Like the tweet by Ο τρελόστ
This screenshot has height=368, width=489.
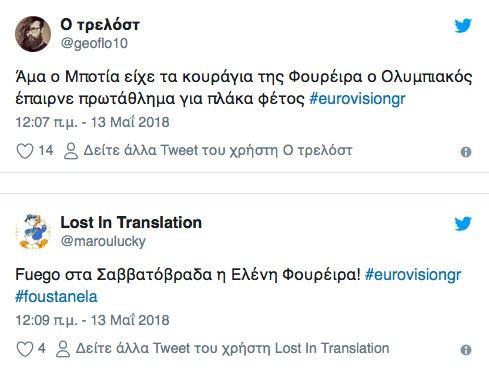click(x=25, y=151)
